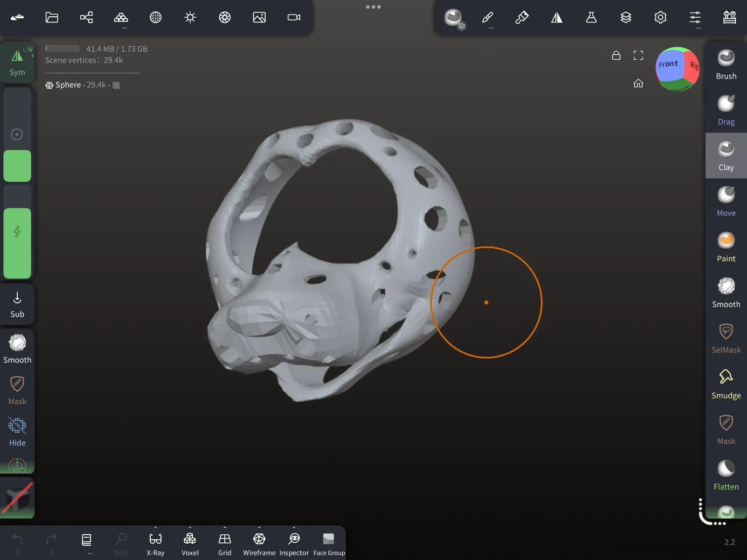Select SelMask tool in right sidebar
This screenshot has height=560, width=747.
click(726, 338)
